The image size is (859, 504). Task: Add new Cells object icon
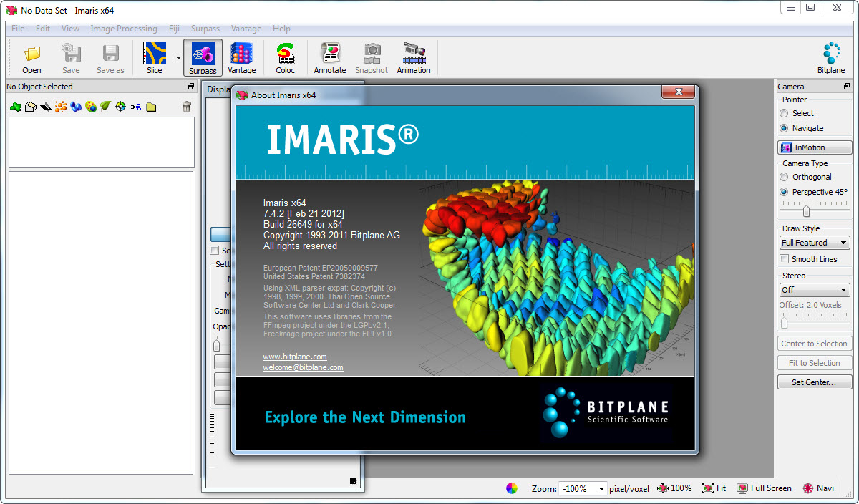(x=90, y=107)
